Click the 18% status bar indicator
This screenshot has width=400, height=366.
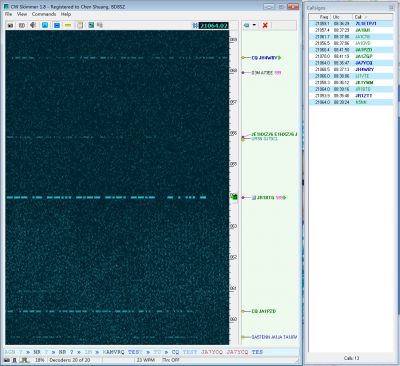tap(40, 360)
